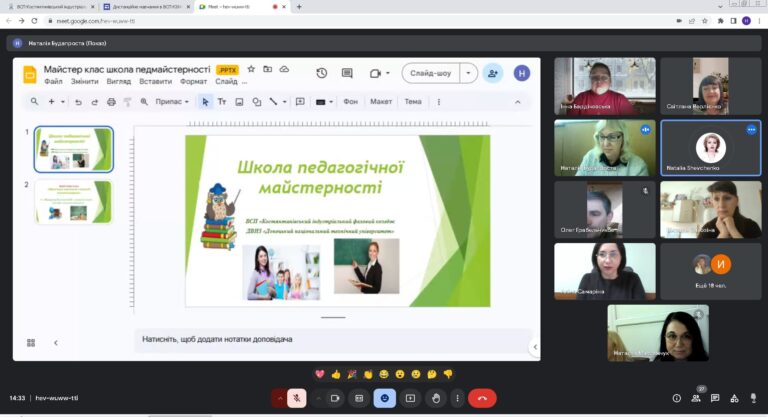Click the search menus magnifier icon
The width and height of the screenshot is (768, 417).
tap(34, 101)
